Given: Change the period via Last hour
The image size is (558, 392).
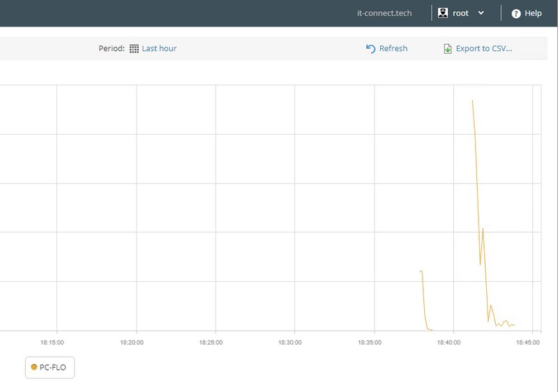Looking at the screenshot, I should tap(159, 48).
